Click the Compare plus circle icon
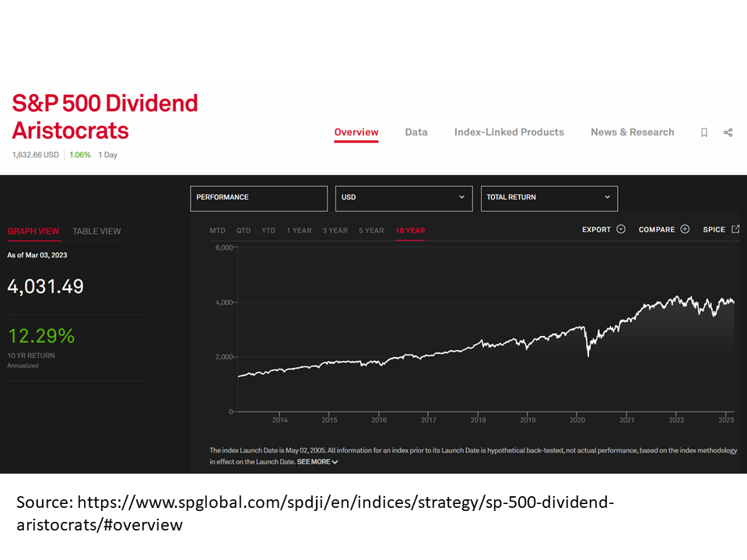Viewport: 747px width, 560px height. point(685,229)
